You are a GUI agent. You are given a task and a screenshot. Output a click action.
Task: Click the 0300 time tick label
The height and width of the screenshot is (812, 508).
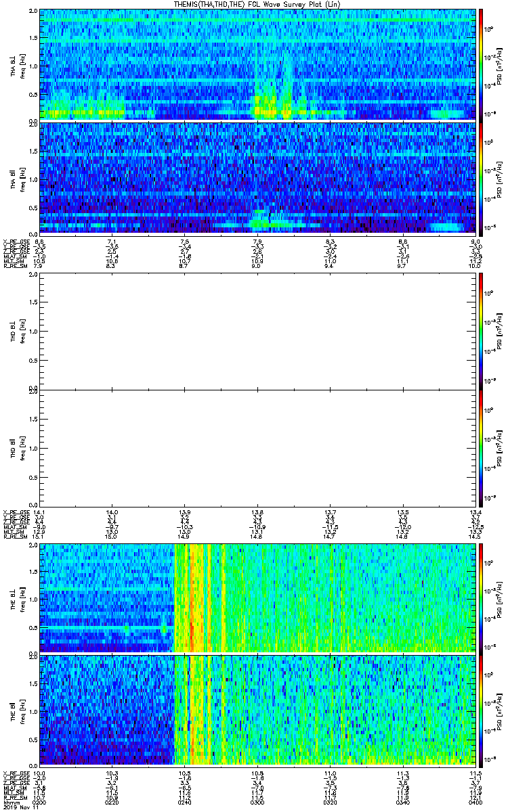tap(257, 801)
